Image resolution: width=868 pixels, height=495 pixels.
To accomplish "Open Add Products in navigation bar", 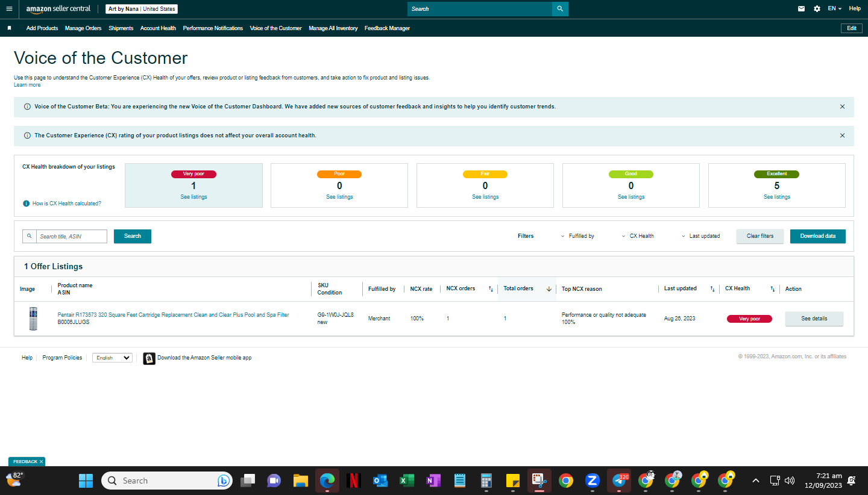I will [42, 28].
